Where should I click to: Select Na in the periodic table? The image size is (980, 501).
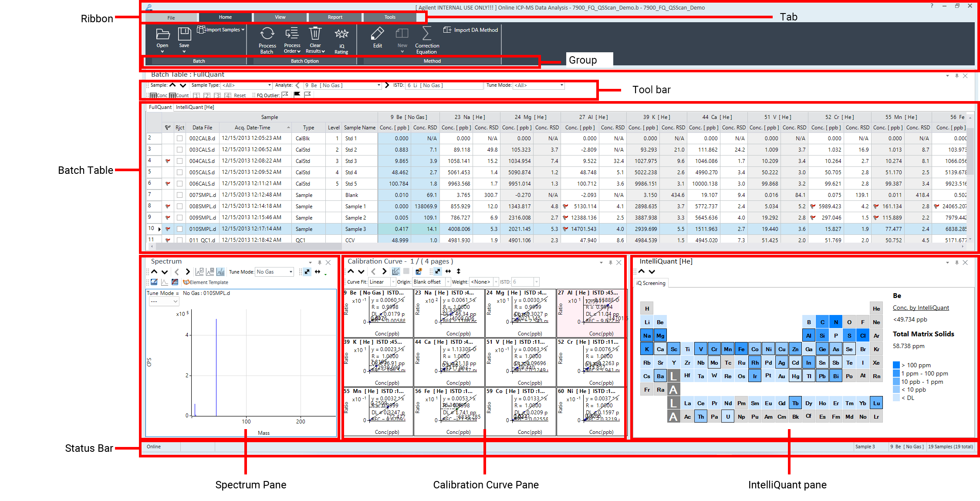tap(647, 335)
